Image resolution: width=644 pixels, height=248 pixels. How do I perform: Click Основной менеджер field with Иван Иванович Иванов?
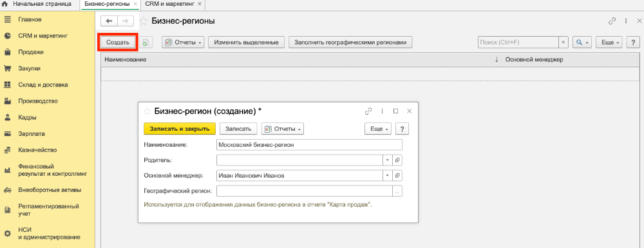(300, 176)
